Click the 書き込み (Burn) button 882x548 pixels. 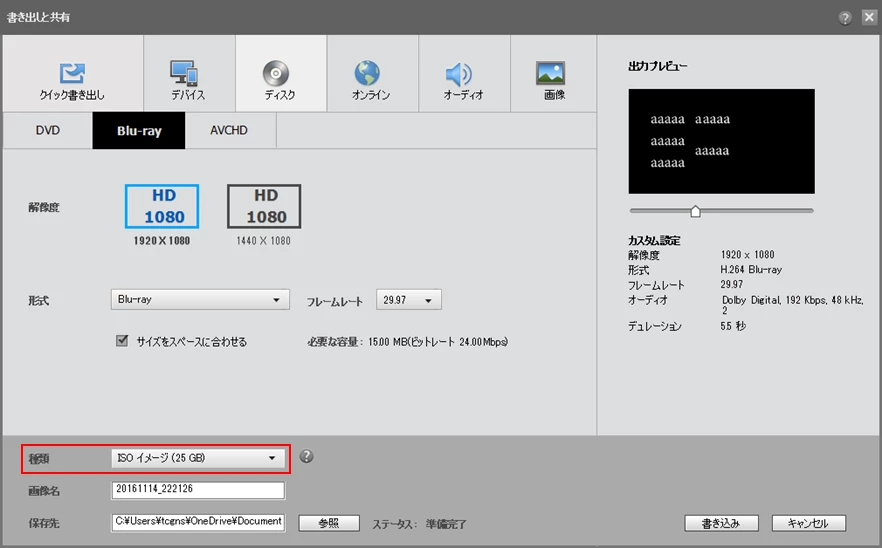point(721,523)
